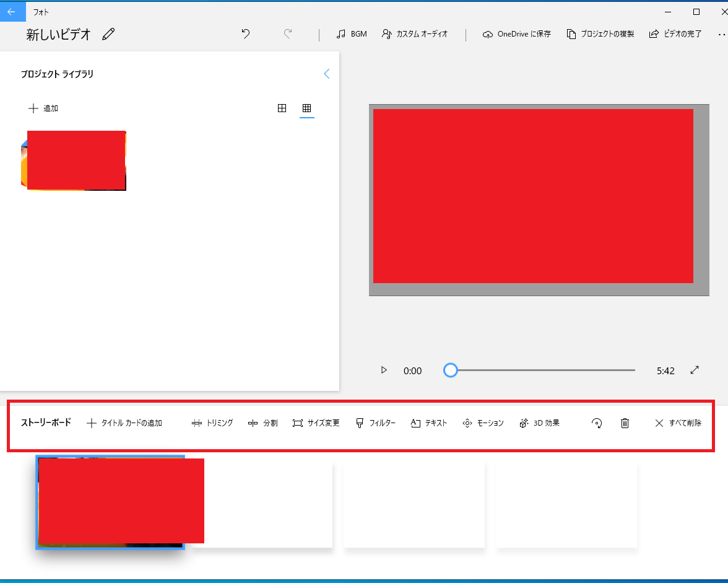This screenshot has height=583, width=728.
Task: Undo the last action
Action: (x=246, y=34)
